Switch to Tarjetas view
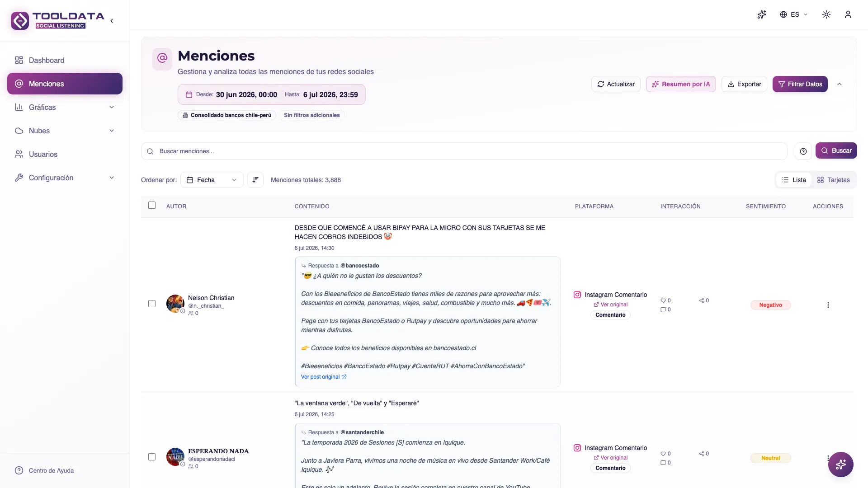This screenshot has height=488, width=868. pos(834,180)
